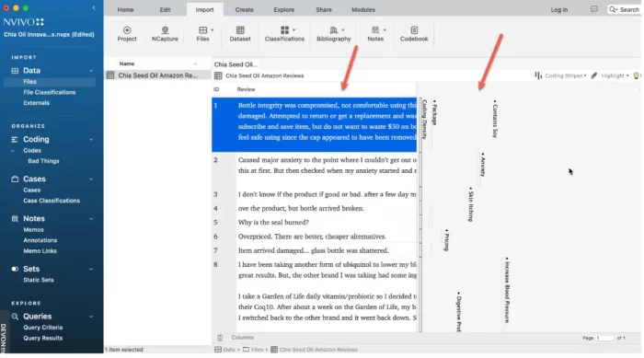Click the Pricing coding stripe label

pyautogui.click(x=446, y=240)
